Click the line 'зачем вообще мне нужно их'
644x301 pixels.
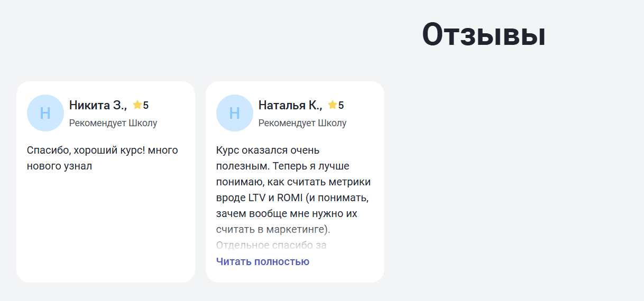pos(287,214)
